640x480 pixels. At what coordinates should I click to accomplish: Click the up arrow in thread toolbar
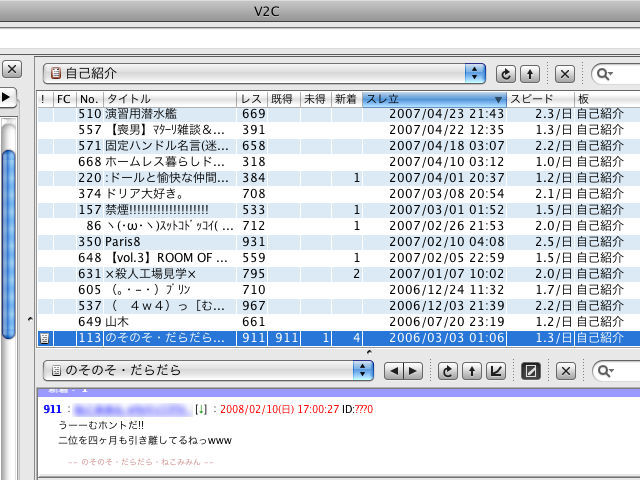pyautogui.click(x=471, y=371)
